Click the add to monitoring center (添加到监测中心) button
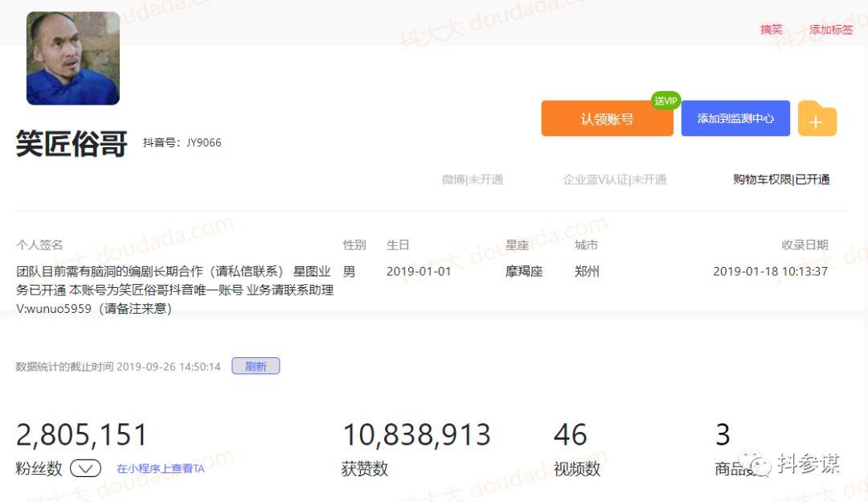868x502 pixels. tap(735, 118)
